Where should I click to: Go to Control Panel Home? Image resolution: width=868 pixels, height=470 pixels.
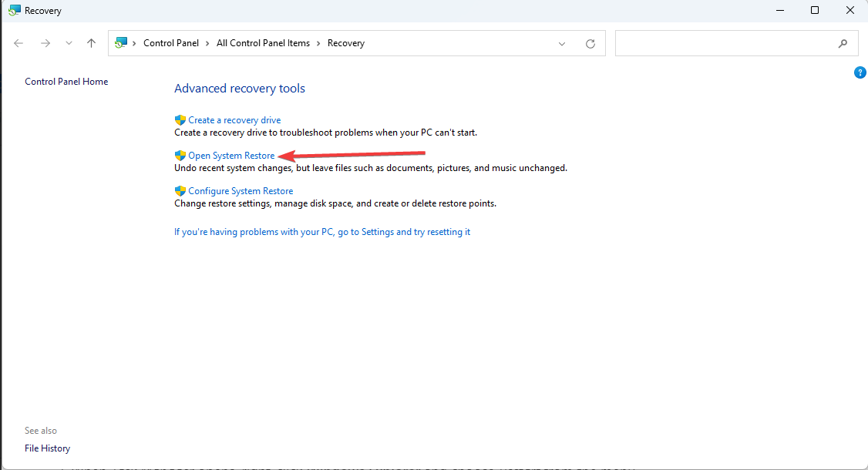[x=66, y=82]
